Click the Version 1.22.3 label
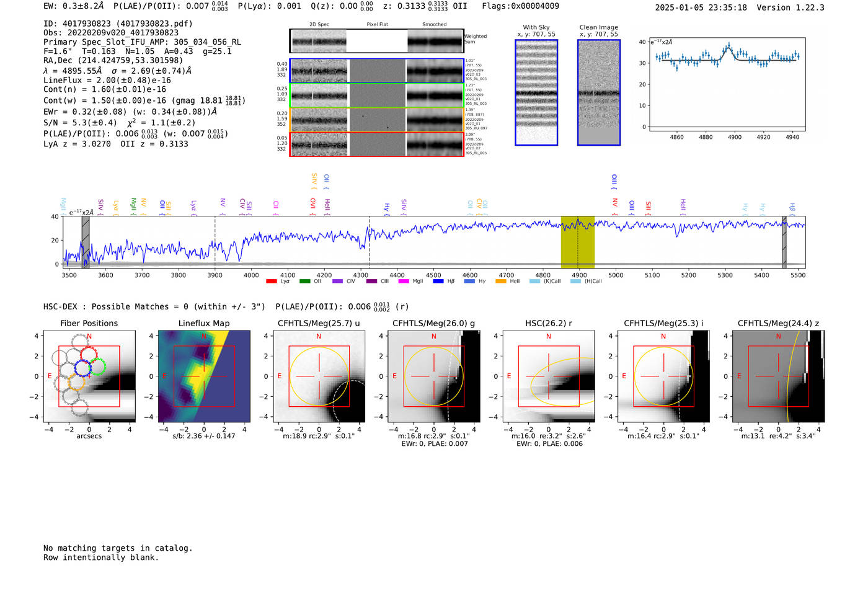The width and height of the screenshot is (868, 591). pos(790,7)
